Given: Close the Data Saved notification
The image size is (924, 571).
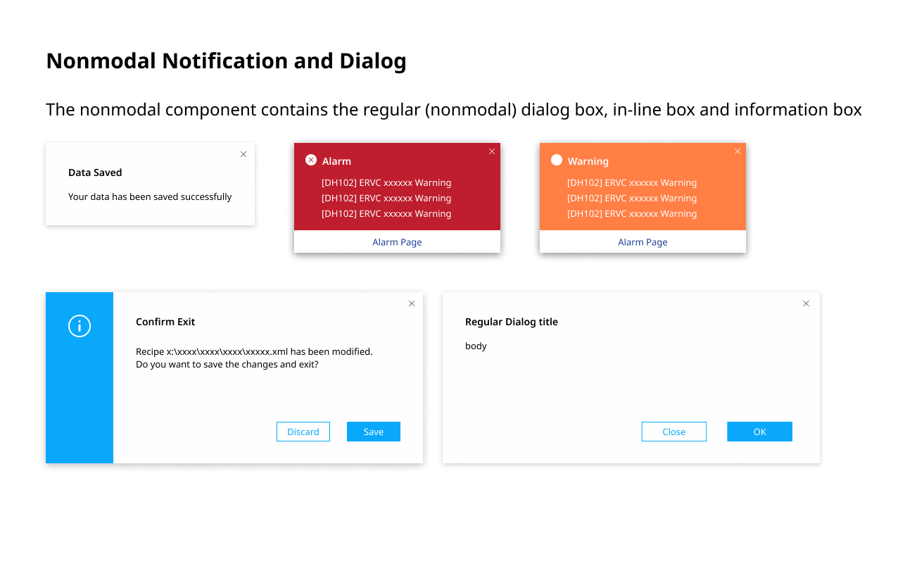Looking at the screenshot, I should coord(243,154).
